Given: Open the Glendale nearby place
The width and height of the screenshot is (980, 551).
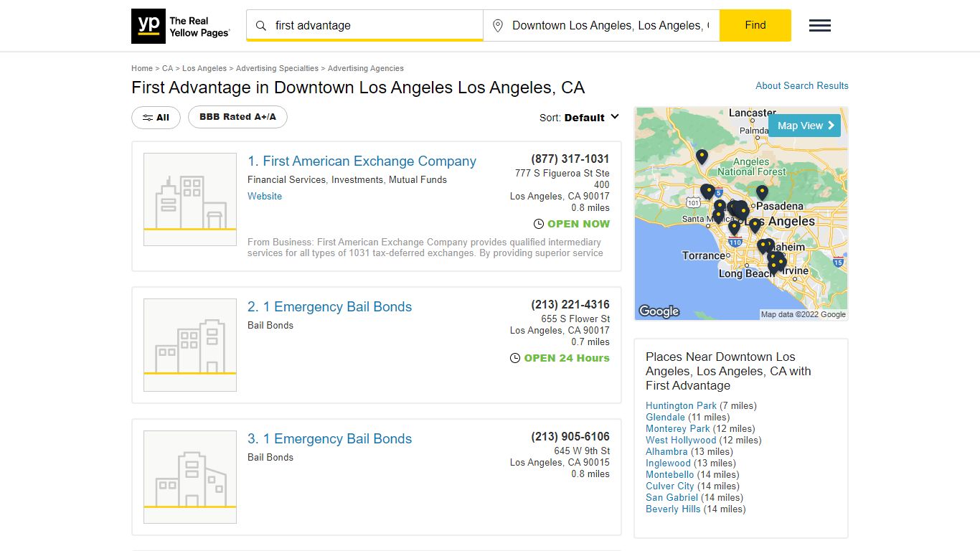Looking at the screenshot, I should point(665,417).
